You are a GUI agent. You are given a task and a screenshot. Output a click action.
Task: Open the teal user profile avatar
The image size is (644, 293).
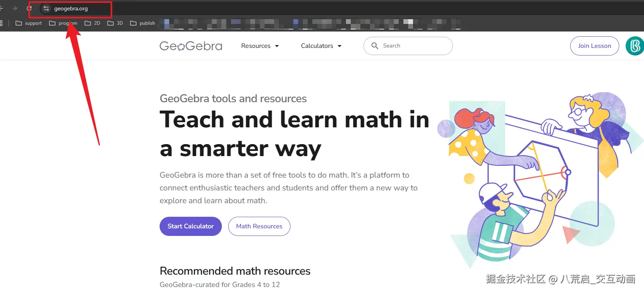634,46
